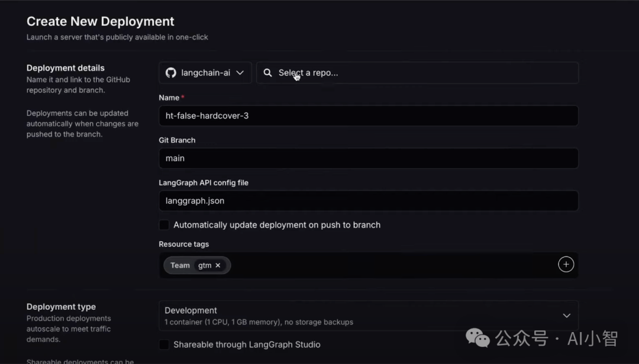Click the search magnifier icon in the repo field

[x=267, y=73]
